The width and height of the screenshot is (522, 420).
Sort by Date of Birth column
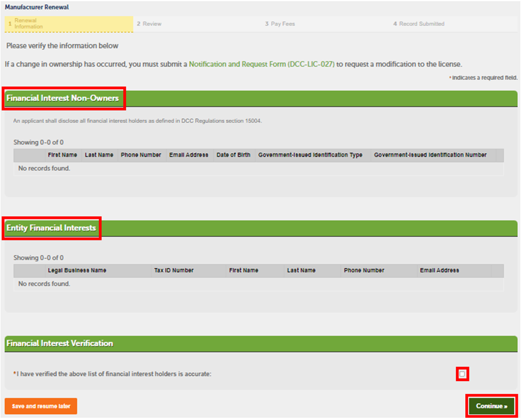[233, 155]
